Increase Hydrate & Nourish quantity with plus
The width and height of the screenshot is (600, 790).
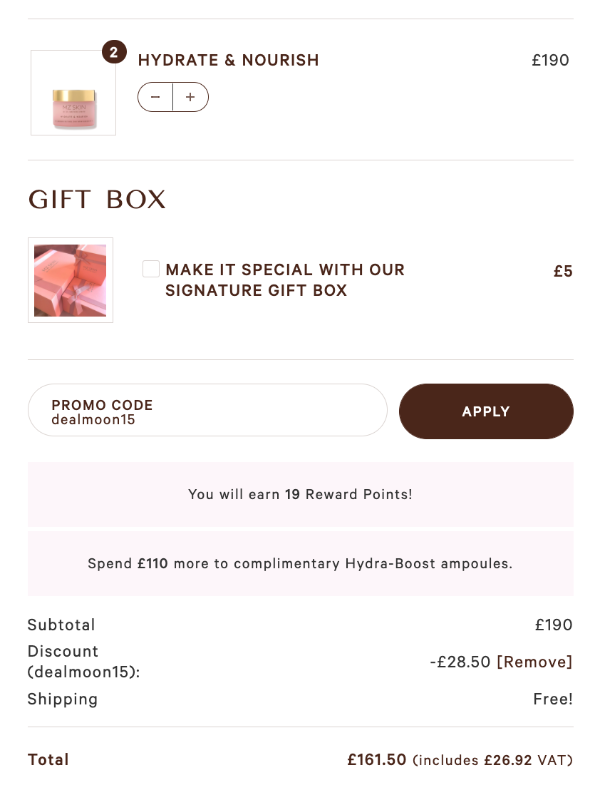[190, 97]
